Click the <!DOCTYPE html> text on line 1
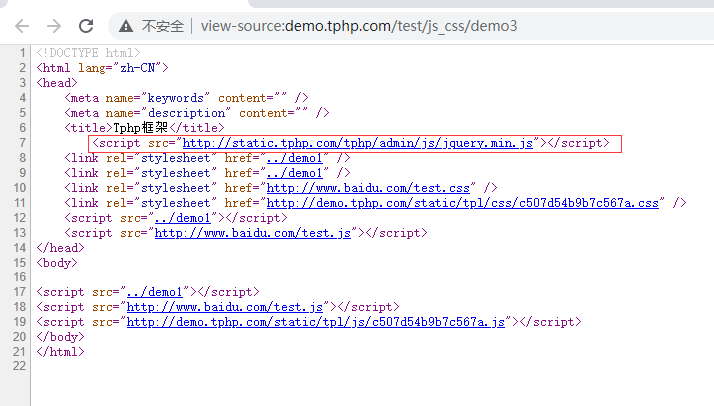This screenshot has height=406, width=714. point(88,53)
